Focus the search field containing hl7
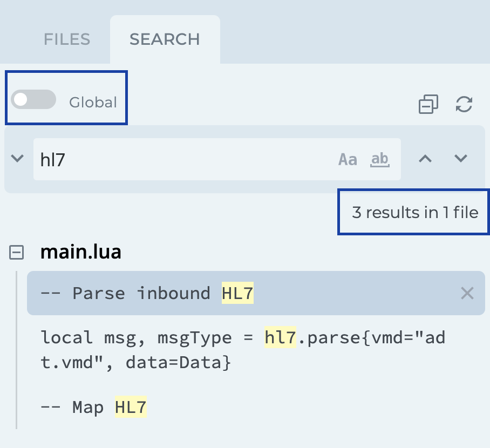This screenshot has height=448, width=490. pos(183,159)
